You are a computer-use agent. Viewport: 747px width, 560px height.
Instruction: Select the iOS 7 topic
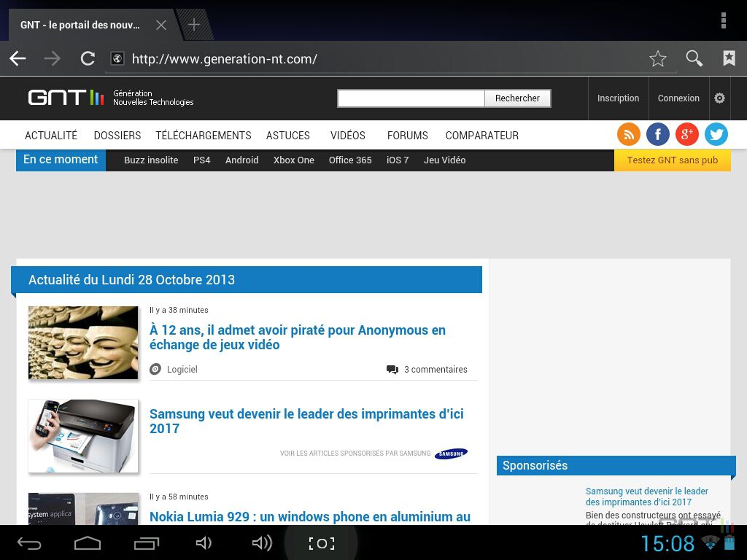click(x=398, y=160)
